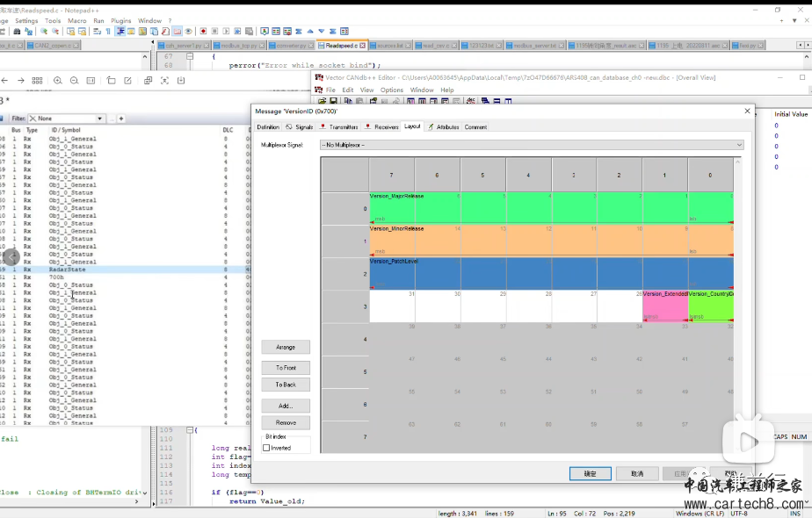
Task: Click the blue down arrow icon in Notepad++ toolbar
Action: pyautogui.click(x=322, y=32)
